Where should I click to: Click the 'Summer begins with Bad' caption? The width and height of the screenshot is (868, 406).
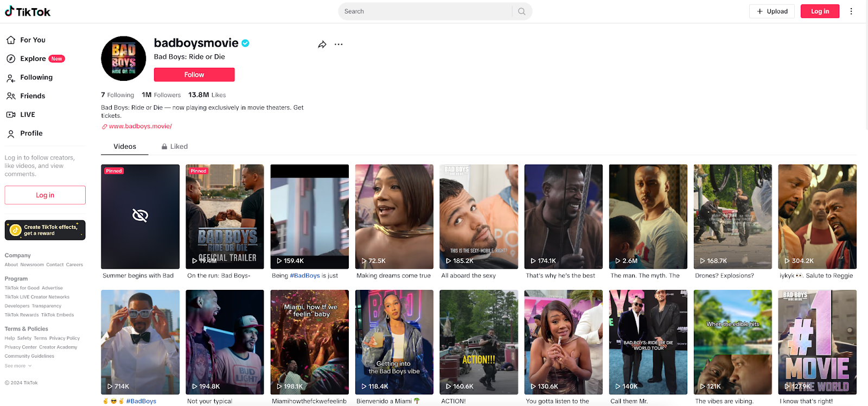(x=138, y=276)
